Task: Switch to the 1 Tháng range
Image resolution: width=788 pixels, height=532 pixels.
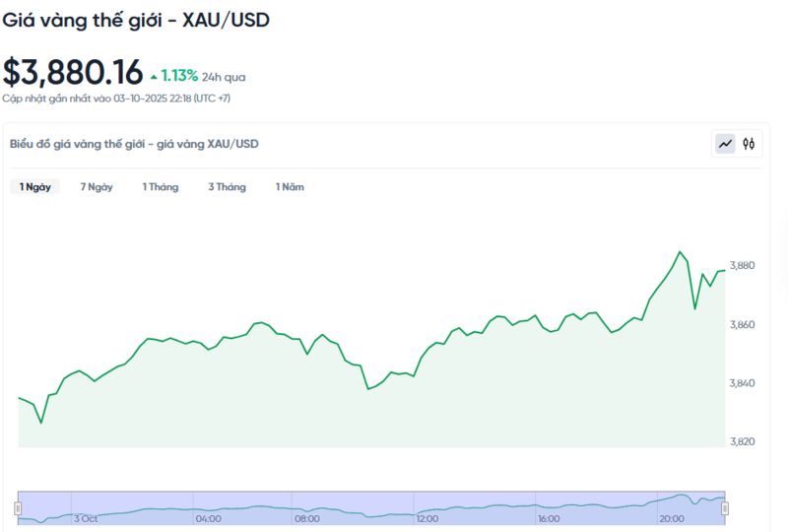Action: [x=161, y=187]
